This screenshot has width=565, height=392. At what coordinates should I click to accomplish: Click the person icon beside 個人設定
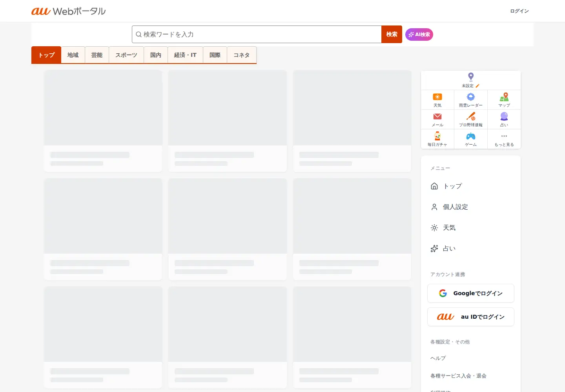tap(434, 207)
